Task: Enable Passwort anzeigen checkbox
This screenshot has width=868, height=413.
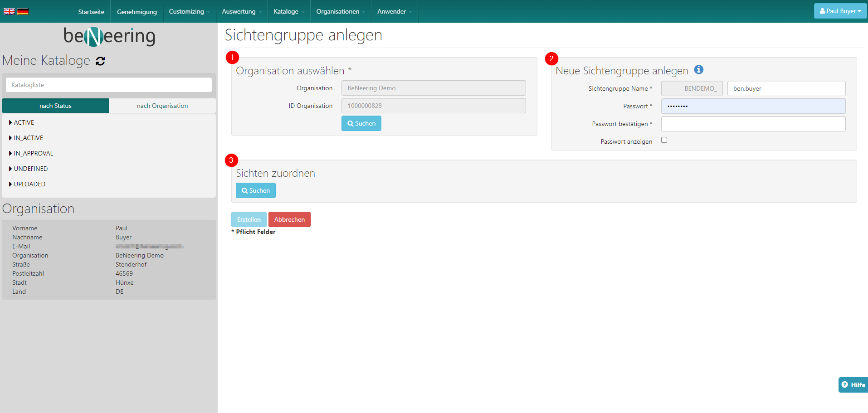Action: [664, 140]
